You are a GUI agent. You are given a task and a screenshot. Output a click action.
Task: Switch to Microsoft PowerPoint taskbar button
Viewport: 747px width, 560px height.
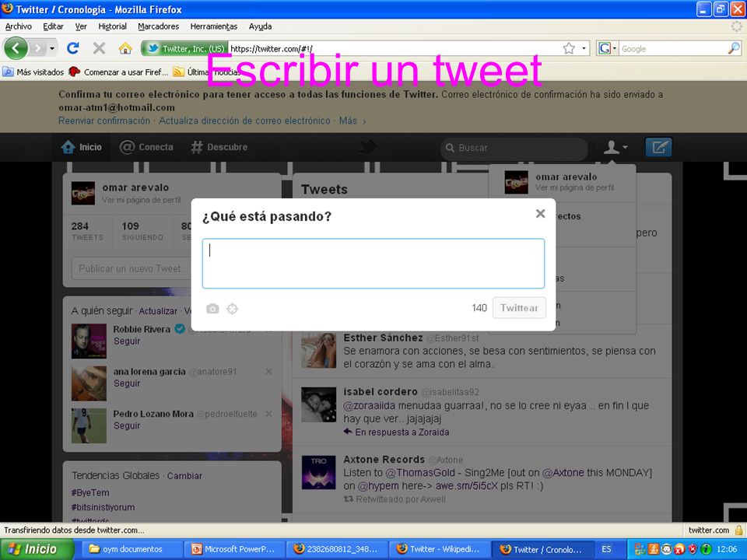point(234,549)
